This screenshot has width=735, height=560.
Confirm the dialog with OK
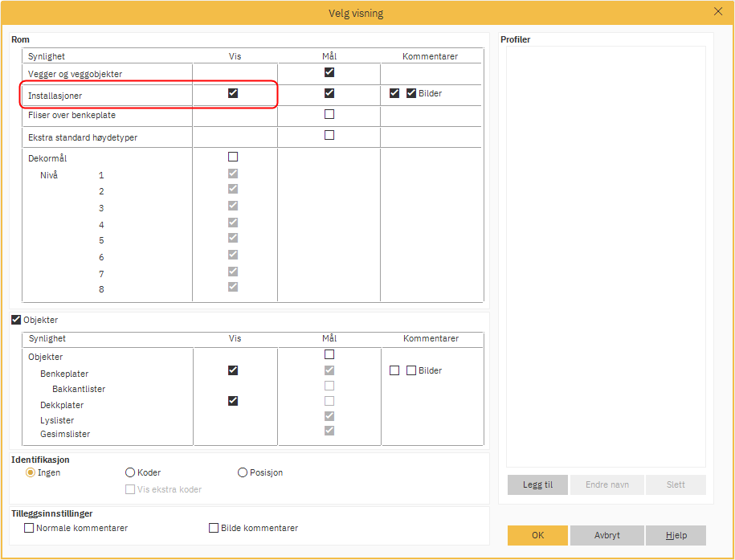[537, 535]
